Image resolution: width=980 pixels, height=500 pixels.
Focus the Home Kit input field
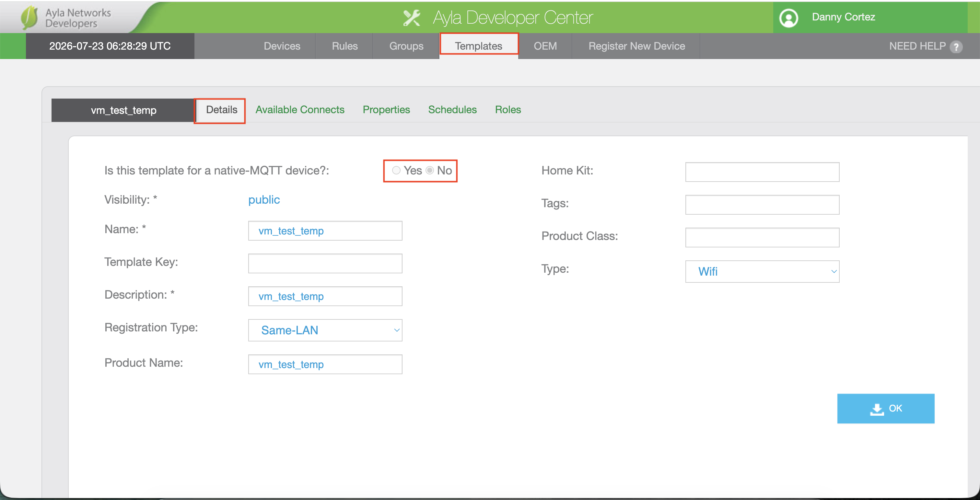tap(762, 172)
